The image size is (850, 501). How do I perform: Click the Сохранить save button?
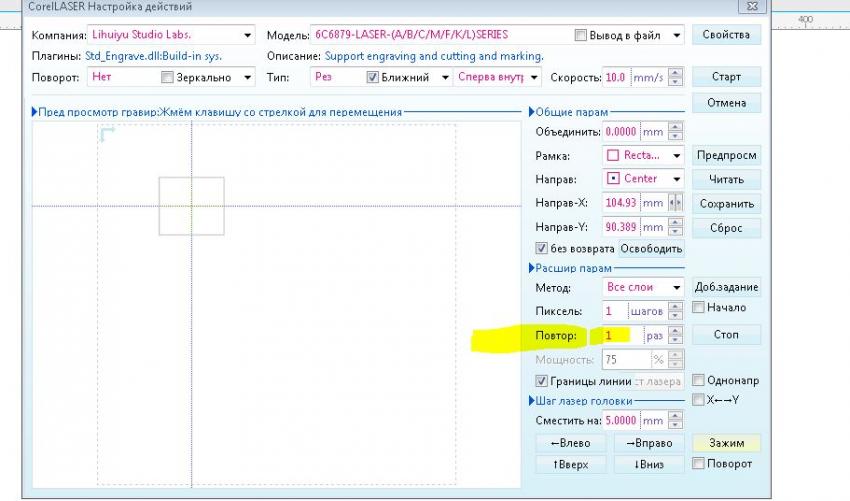click(x=726, y=203)
